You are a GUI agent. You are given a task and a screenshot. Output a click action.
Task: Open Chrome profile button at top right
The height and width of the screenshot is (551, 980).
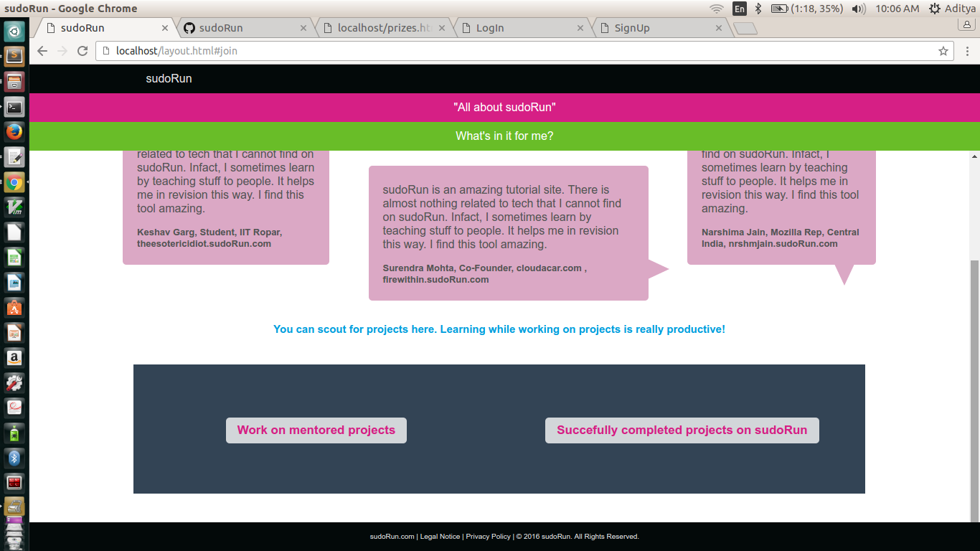click(x=968, y=24)
